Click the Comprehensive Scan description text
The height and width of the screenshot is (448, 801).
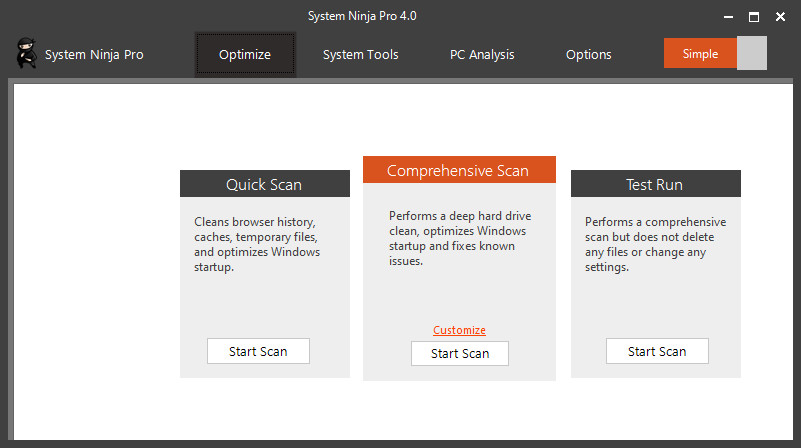(x=460, y=238)
